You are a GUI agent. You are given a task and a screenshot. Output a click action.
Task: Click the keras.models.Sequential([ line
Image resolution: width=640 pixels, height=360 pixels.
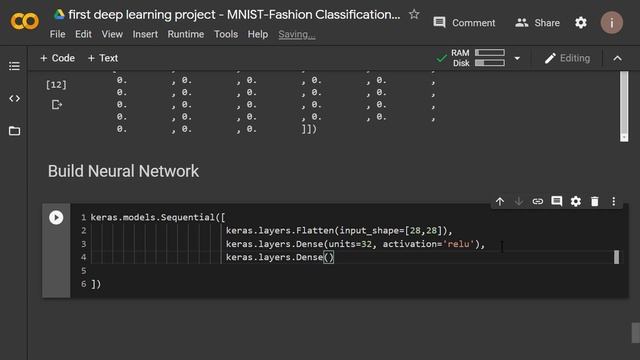point(158,217)
